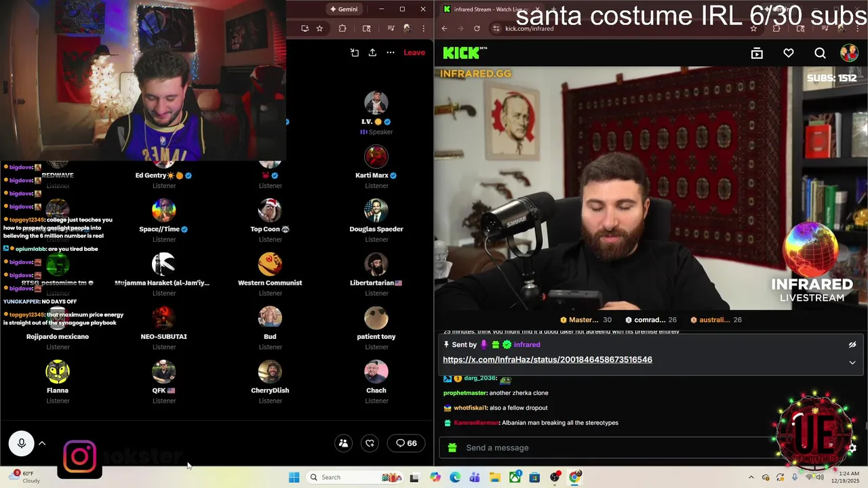Select Ed Gentry listener
Screen dimensions: 868x488
click(x=163, y=176)
